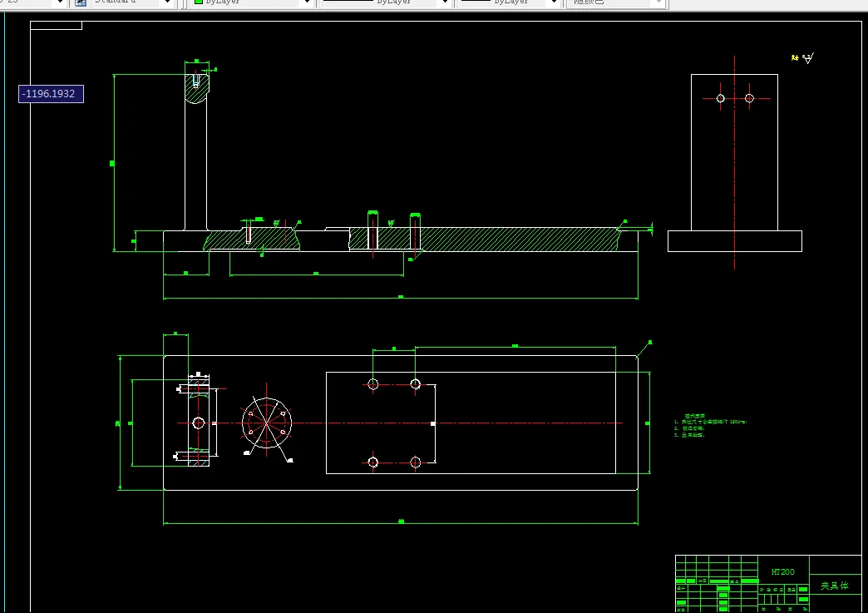Click the grip on plan view overall length dimension
868x613 pixels.
coord(401,522)
